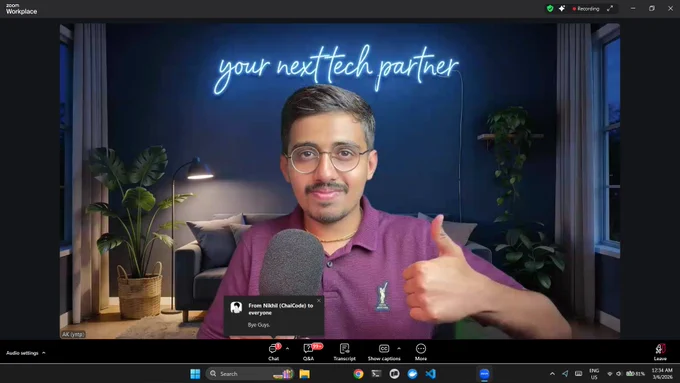The width and height of the screenshot is (680, 383).
Task: Open the Chat panel
Action: [x=274, y=352]
